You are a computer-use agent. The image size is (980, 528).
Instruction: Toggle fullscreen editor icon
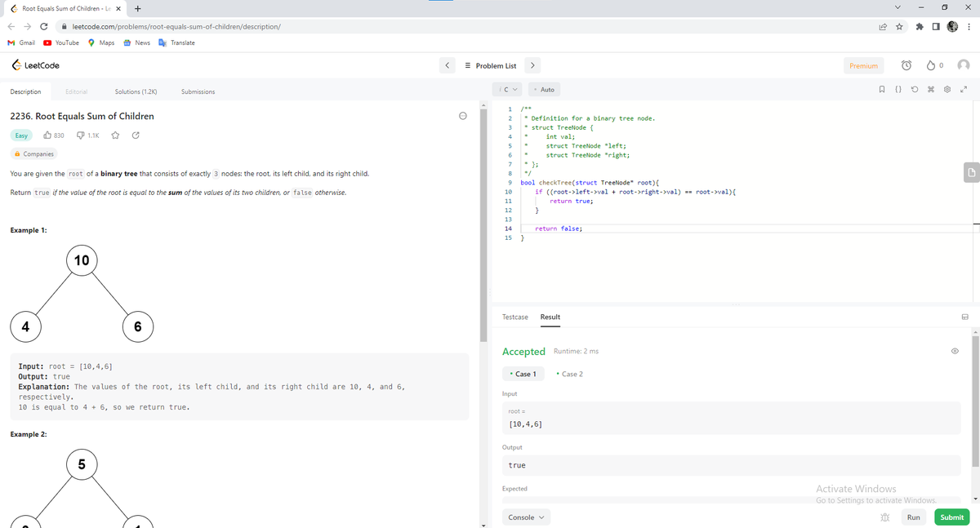click(x=964, y=89)
